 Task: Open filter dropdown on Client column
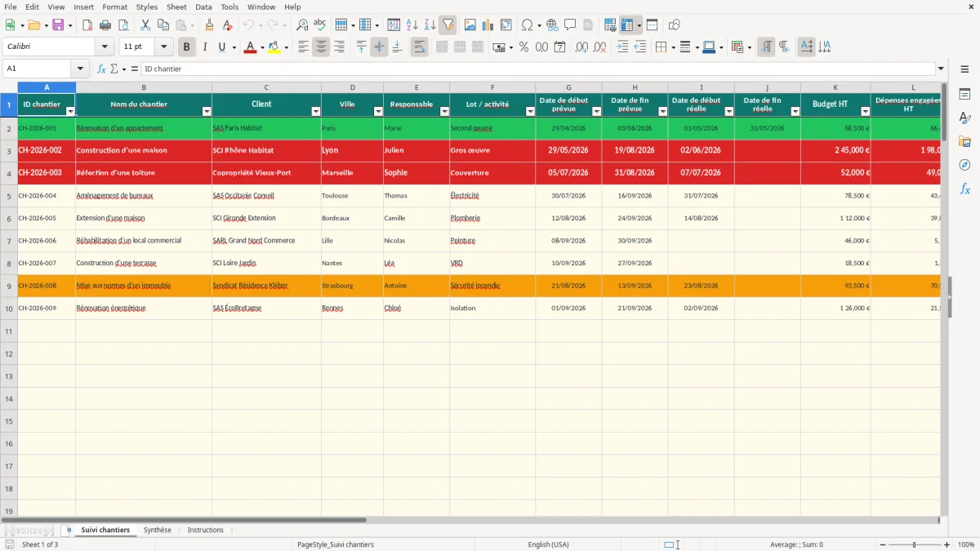(x=316, y=111)
